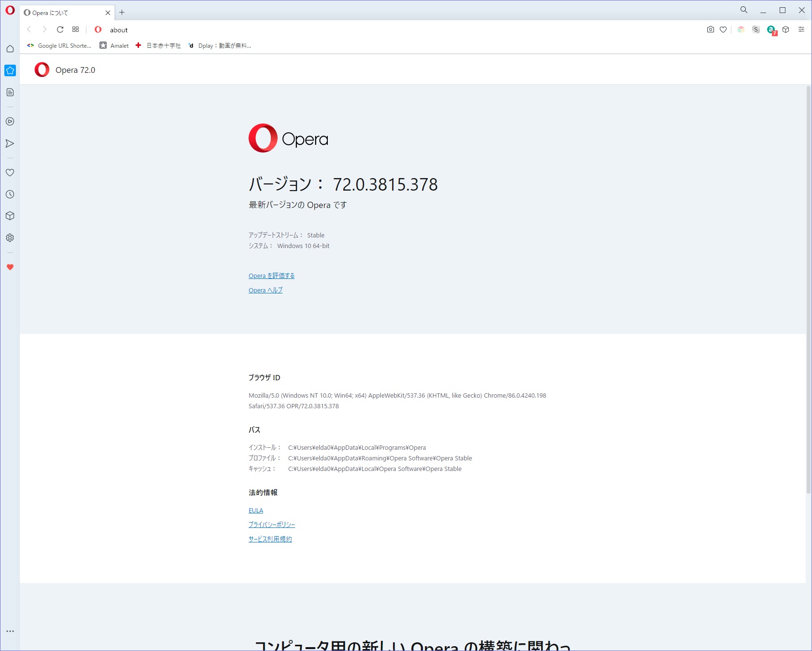
Task: Click the 'Opera 72.0' header title
Action: tap(75, 70)
